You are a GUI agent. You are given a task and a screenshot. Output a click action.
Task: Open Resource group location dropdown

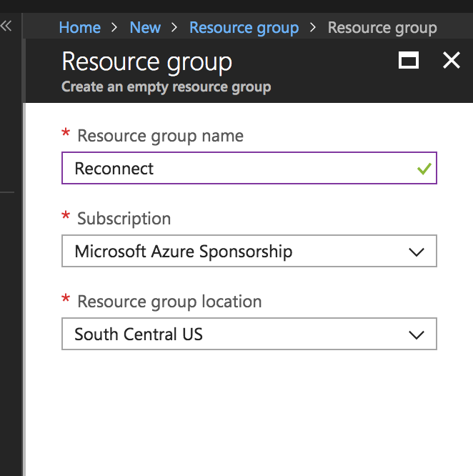(x=249, y=334)
